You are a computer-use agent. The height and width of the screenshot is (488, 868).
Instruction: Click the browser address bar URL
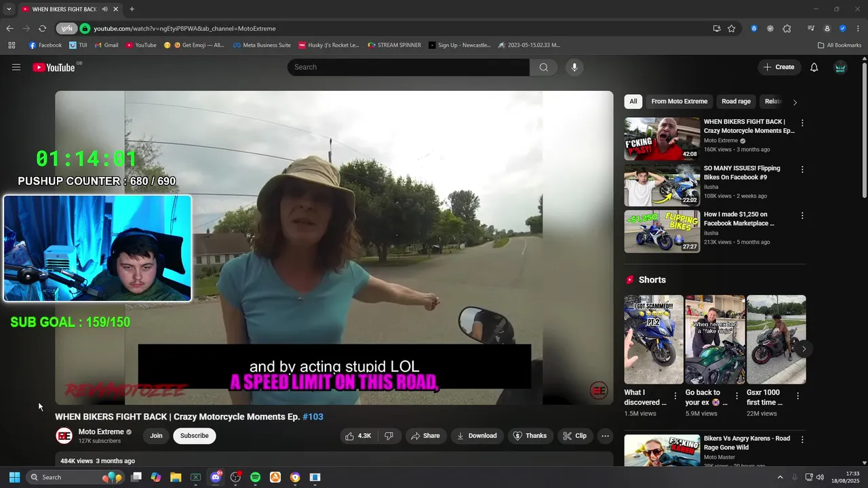point(184,28)
